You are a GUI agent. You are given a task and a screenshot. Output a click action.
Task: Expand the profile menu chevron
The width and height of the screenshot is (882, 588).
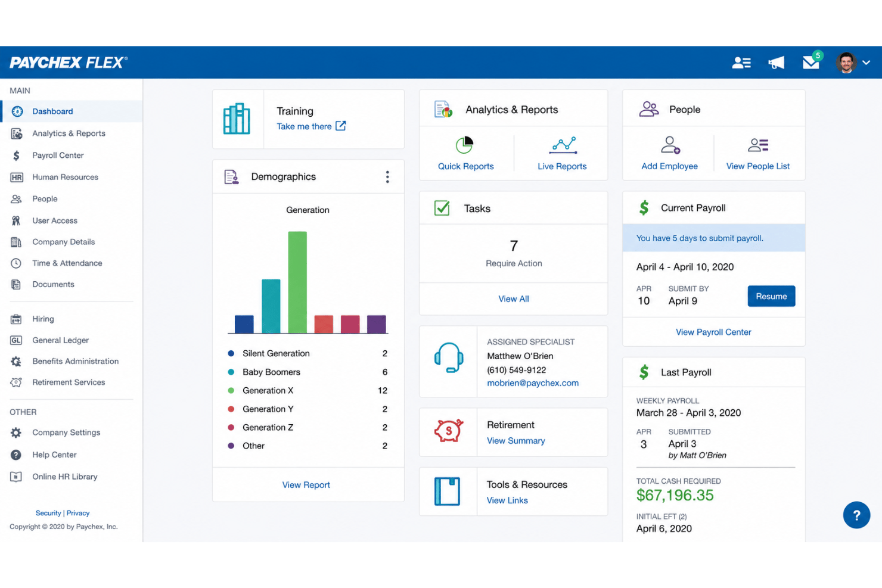click(x=867, y=63)
